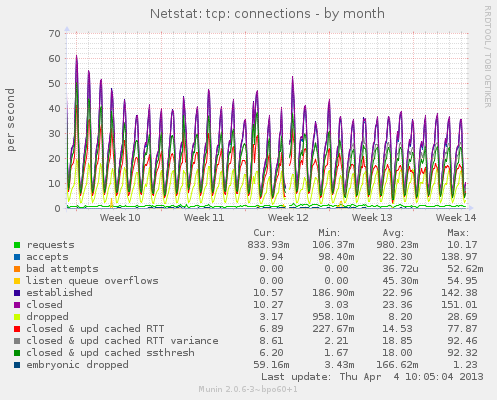Click the dark green ssthresh swatch
The width and height of the screenshot is (497, 400).
(17, 353)
